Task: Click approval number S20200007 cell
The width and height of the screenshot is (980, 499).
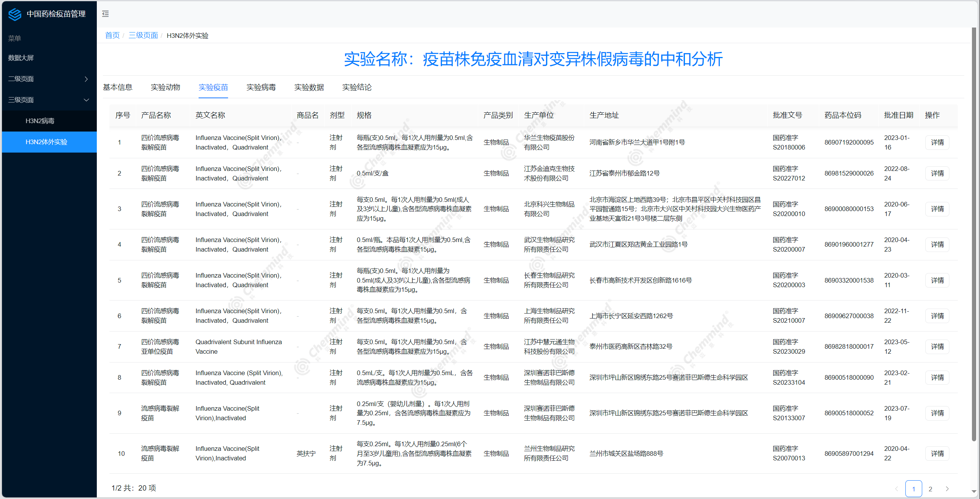Action: 789,244
